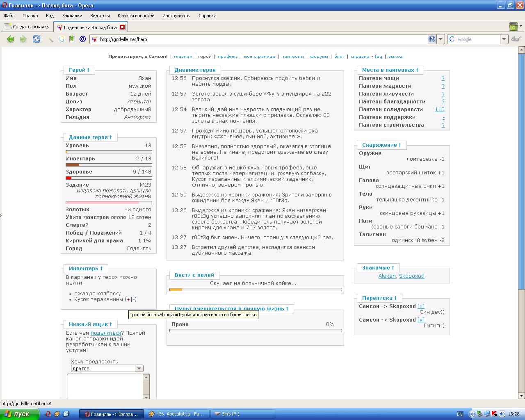The width and height of the screenshot is (525, 420).
Task: Open the Закладки menu
Action: [72, 16]
